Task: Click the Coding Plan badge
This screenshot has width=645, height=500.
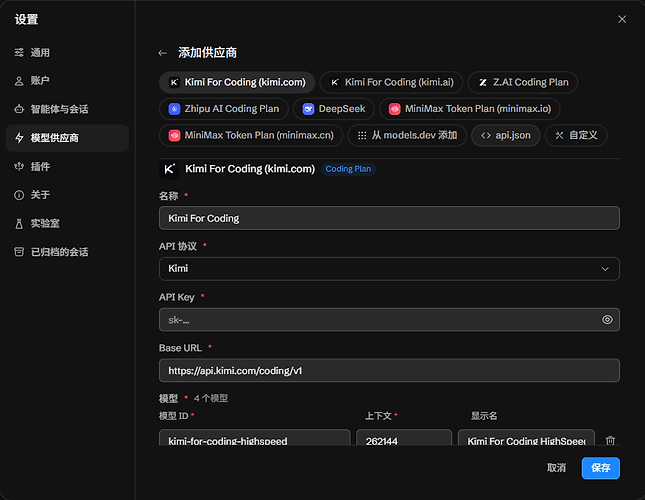Action: pyautogui.click(x=348, y=169)
